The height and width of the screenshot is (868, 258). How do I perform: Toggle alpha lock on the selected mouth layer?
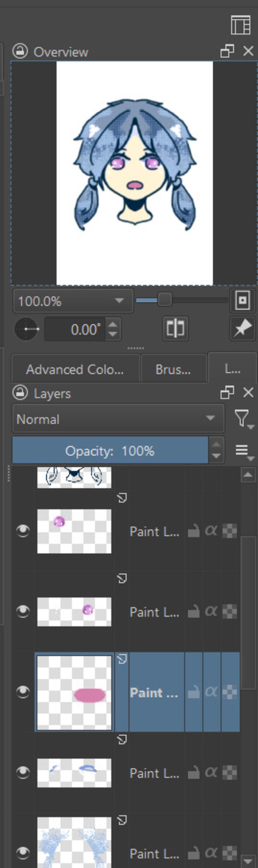[x=211, y=692]
